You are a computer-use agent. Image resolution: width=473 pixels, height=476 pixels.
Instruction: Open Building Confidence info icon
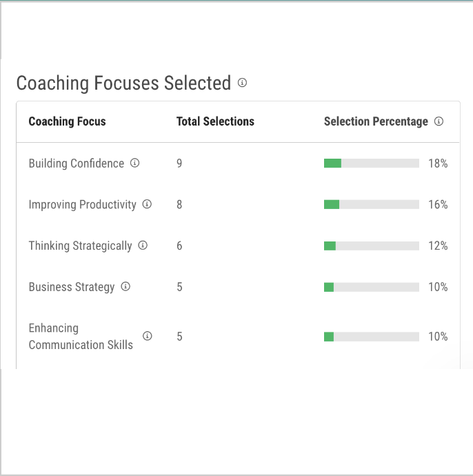(x=134, y=163)
